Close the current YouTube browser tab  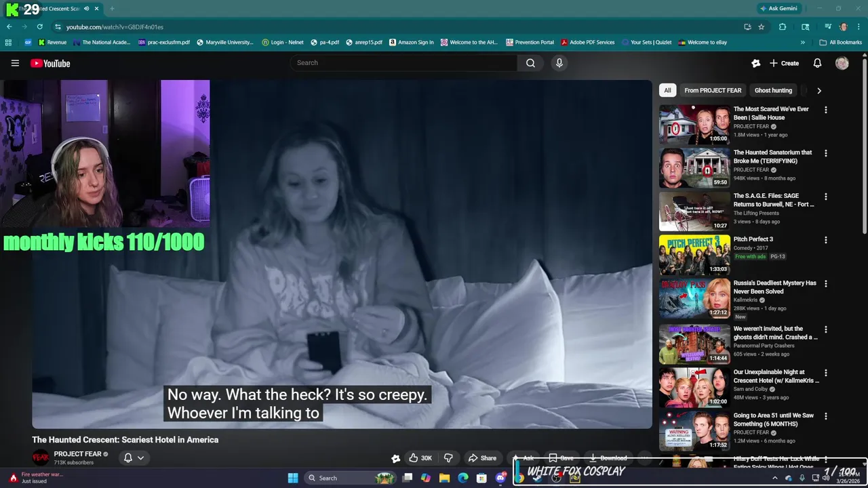click(97, 8)
